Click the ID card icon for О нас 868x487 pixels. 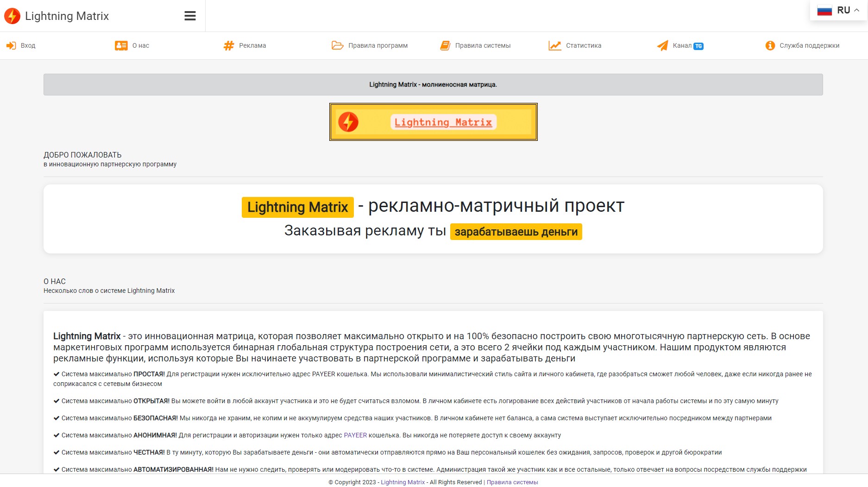tap(121, 45)
